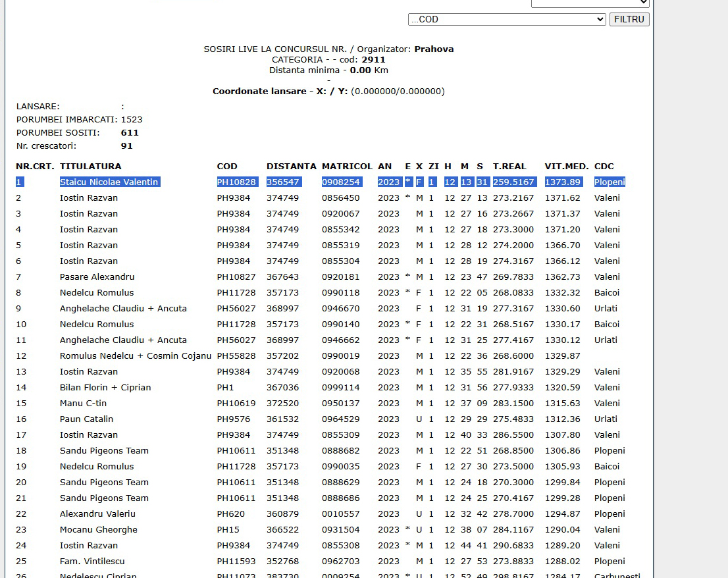Click the Paun Catalin row name

pos(86,419)
